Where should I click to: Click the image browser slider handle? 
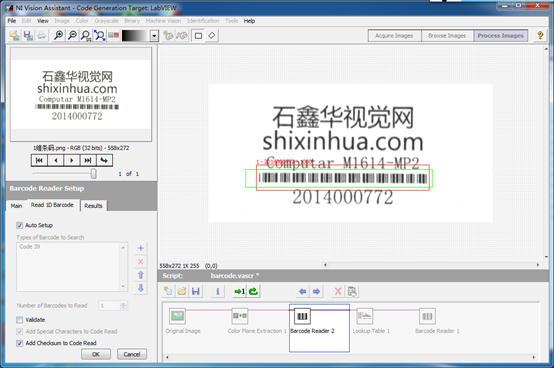pyautogui.click(x=94, y=174)
